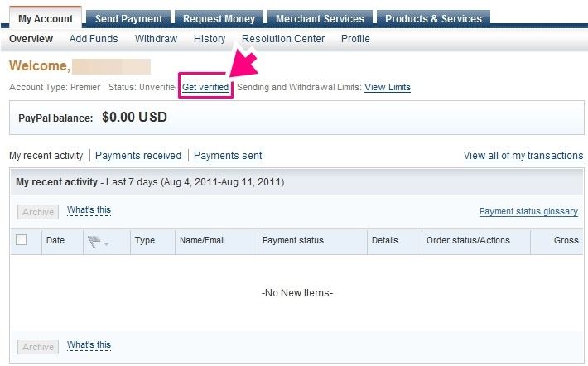Screen dimensions: 588x366
Task: Go to the Merchant Services tab
Action: point(320,18)
